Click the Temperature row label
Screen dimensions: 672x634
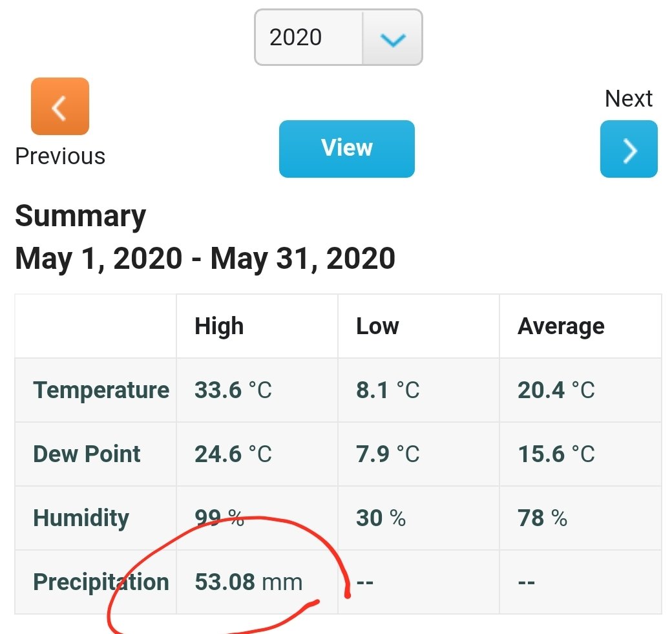(x=101, y=390)
